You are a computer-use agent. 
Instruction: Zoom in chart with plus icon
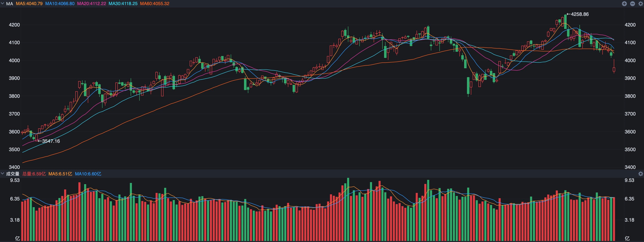tap(624, 3)
